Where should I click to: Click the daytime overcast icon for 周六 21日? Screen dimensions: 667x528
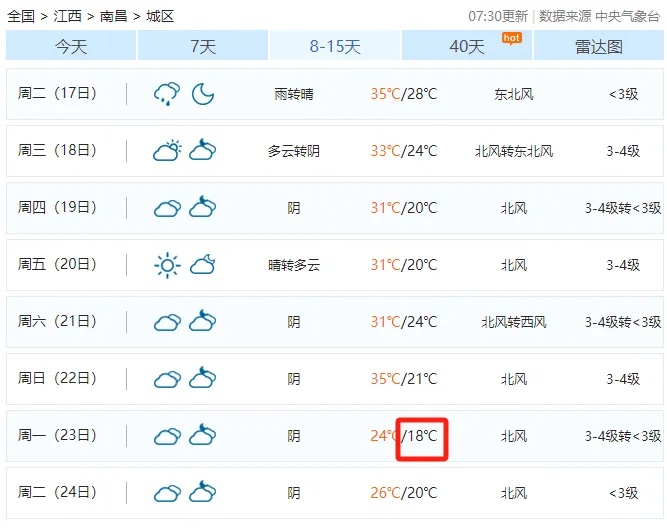point(167,322)
